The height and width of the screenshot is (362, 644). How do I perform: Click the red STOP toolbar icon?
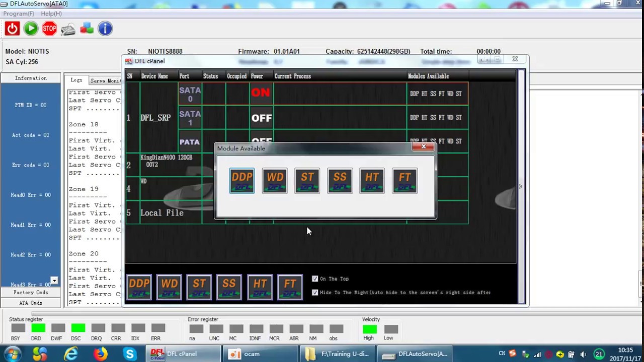49,29
